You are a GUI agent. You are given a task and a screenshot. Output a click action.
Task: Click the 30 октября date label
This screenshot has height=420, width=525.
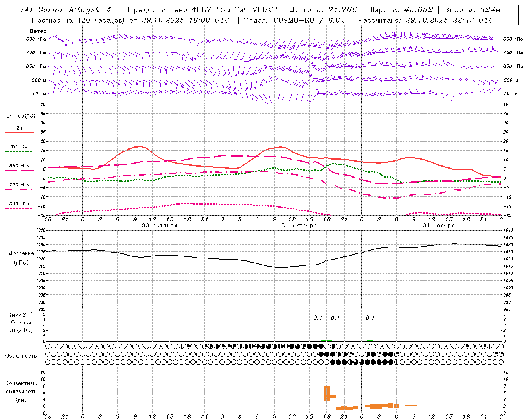(160, 226)
